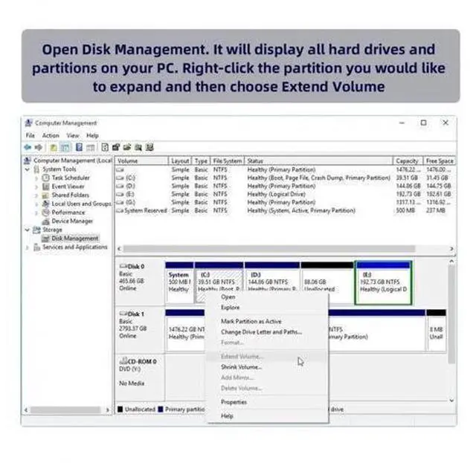Click the disk pane scroll up arrow
Screen dimensions: 476x463
(451, 262)
